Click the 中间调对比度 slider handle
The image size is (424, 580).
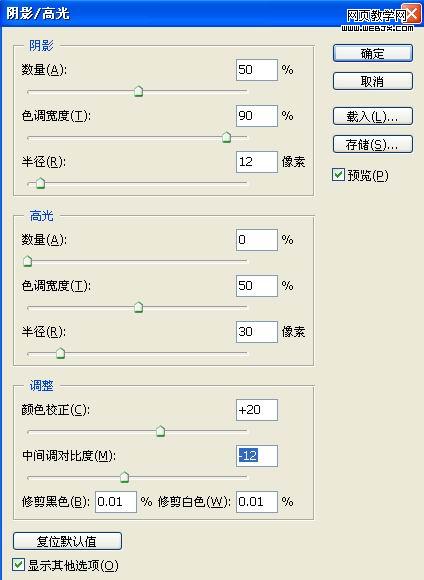[x=125, y=477]
